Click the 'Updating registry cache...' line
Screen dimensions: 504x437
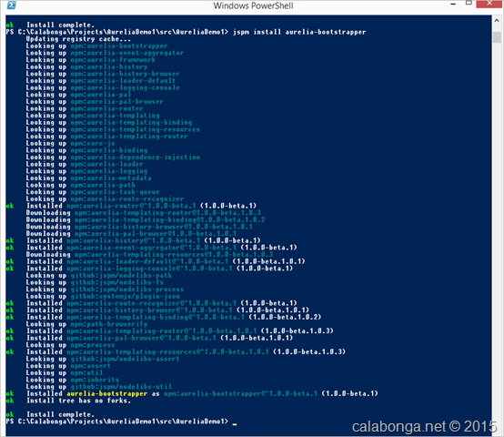click(x=78, y=39)
